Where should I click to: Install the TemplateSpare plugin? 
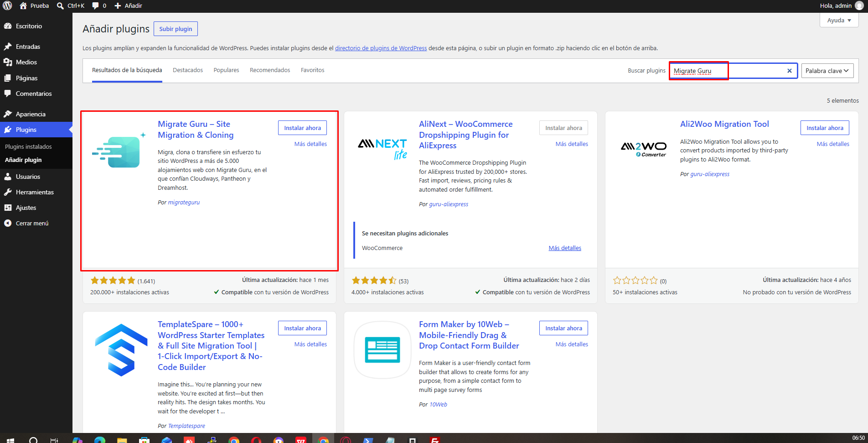click(x=302, y=328)
